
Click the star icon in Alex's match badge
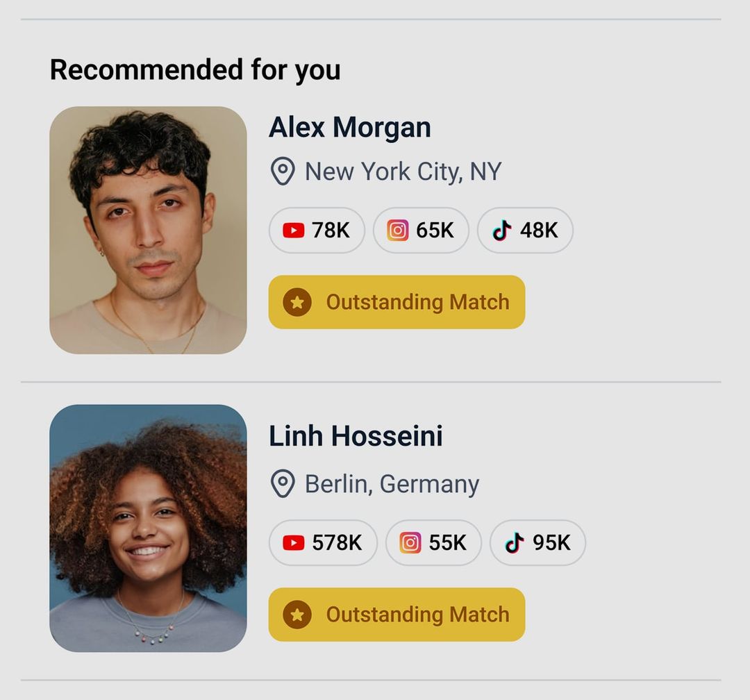(x=298, y=301)
